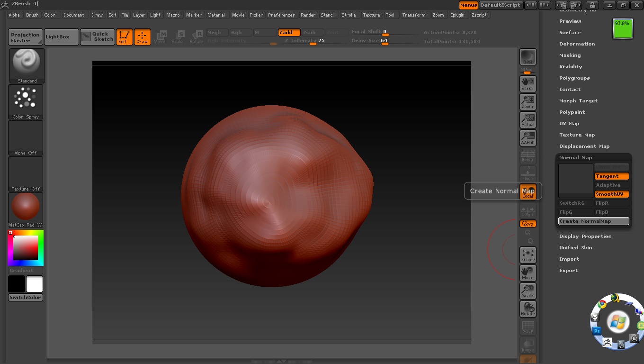Click the DefaultZScript button
644x364 pixels.
pyautogui.click(x=501, y=5)
